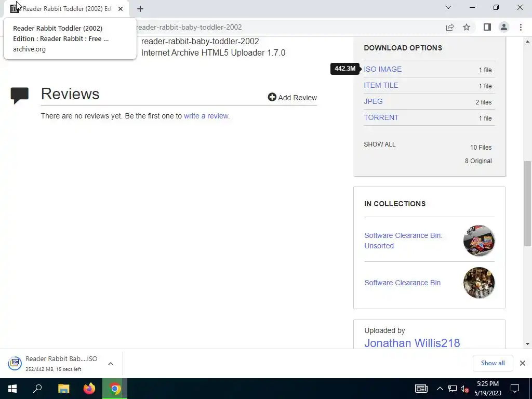This screenshot has height=399, width=532.
Task: Click Show all downloads button
Action: tap(493, 363)
